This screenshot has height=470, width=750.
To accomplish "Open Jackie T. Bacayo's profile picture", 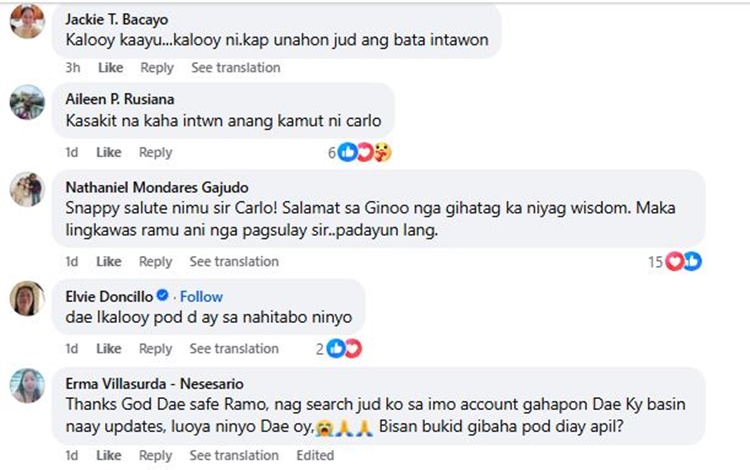I will point(27,22).
